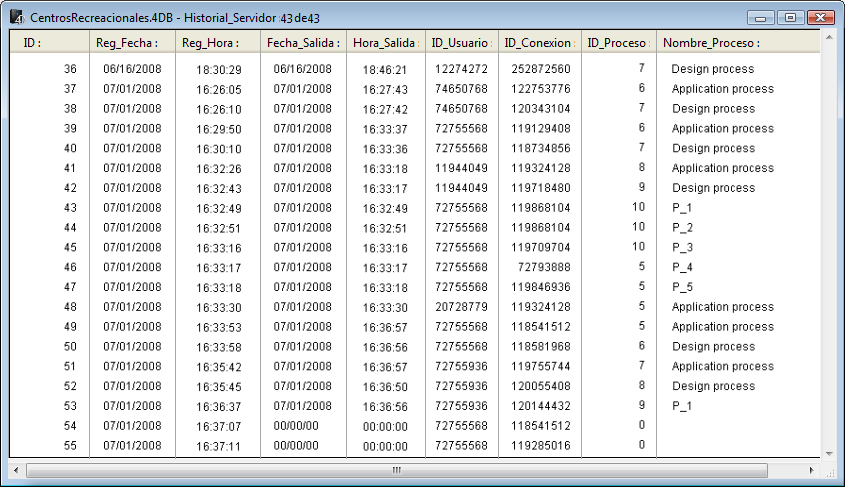Click the 4D application icon in title bar
The width and height of the screenshot is (845, 487).
click(16, 18)
